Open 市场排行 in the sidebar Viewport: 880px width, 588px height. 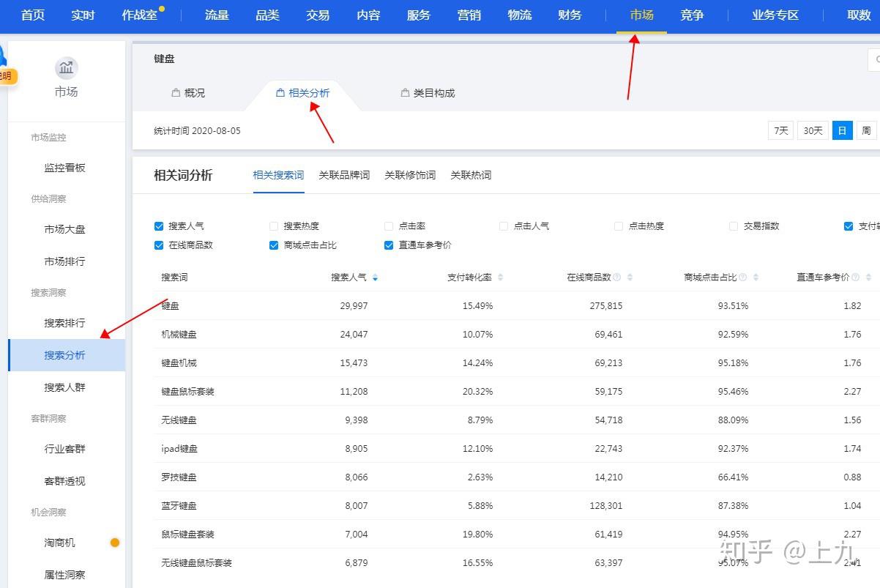(65, 261)
